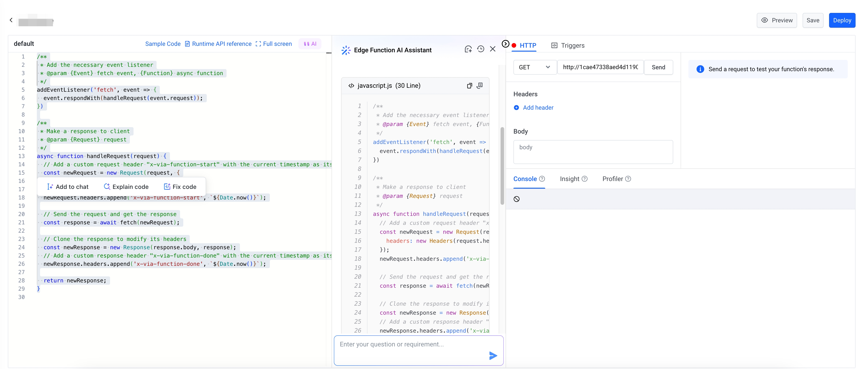Image resolution: width=868 pixels, height=369 pixels.
Task: Clear the console output
Action: click(516, 199)
